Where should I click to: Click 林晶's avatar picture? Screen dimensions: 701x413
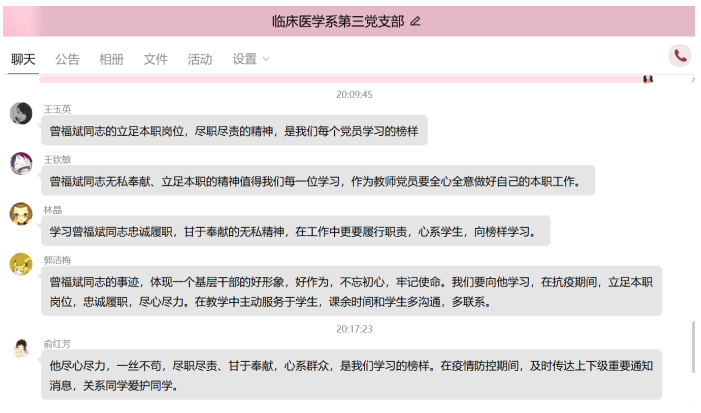pos(21,214)
